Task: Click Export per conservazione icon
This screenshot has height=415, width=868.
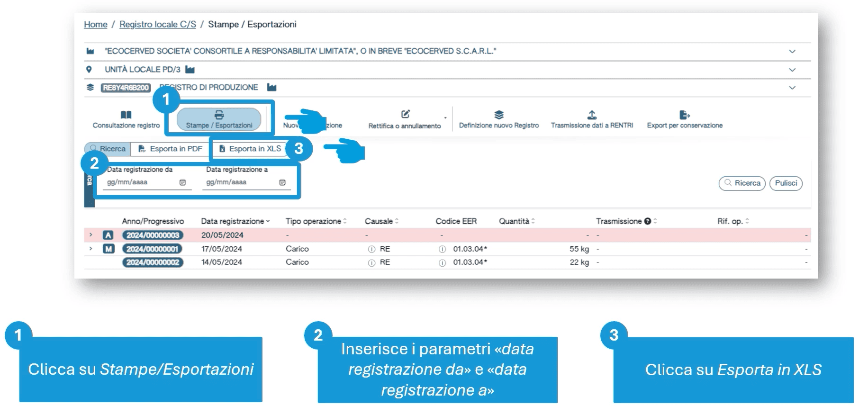Action: coord(684,115)
